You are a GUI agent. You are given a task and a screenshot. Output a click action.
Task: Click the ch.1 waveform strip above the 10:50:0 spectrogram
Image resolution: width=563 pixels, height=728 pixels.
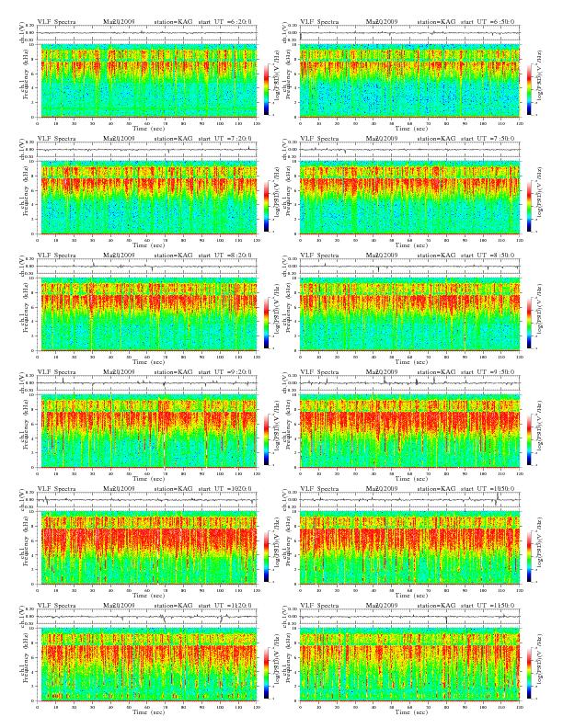tap(409, 500)
